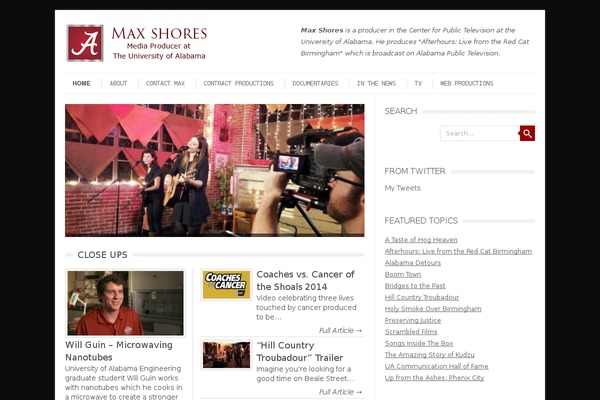Image resolution: width=600 pixels, height=400 pixels.
Task: Open the Documentaries menu
Action: [x=315, y=83]
